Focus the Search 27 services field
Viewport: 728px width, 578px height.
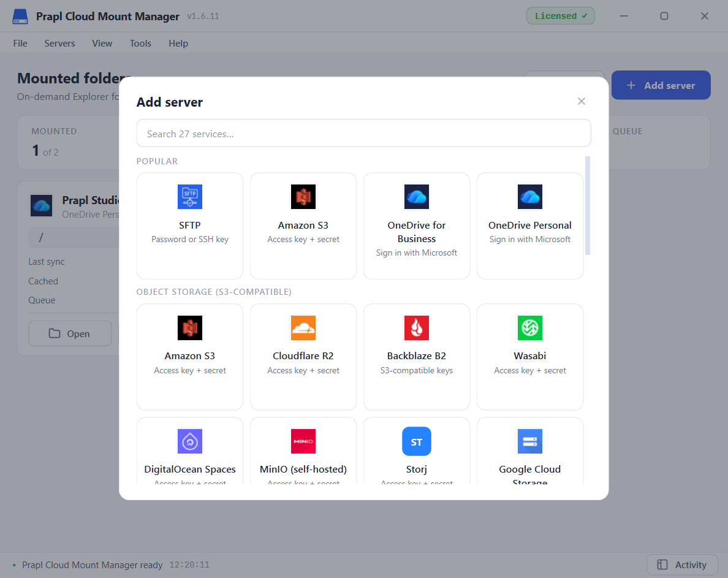coord(363,133)
